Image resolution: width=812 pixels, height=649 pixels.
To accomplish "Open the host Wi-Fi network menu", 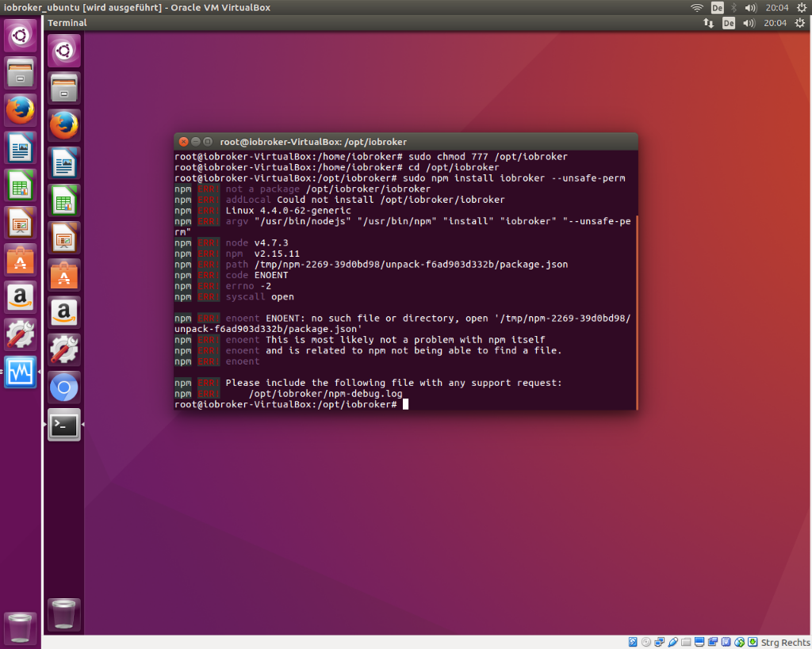I will [697, 8].
